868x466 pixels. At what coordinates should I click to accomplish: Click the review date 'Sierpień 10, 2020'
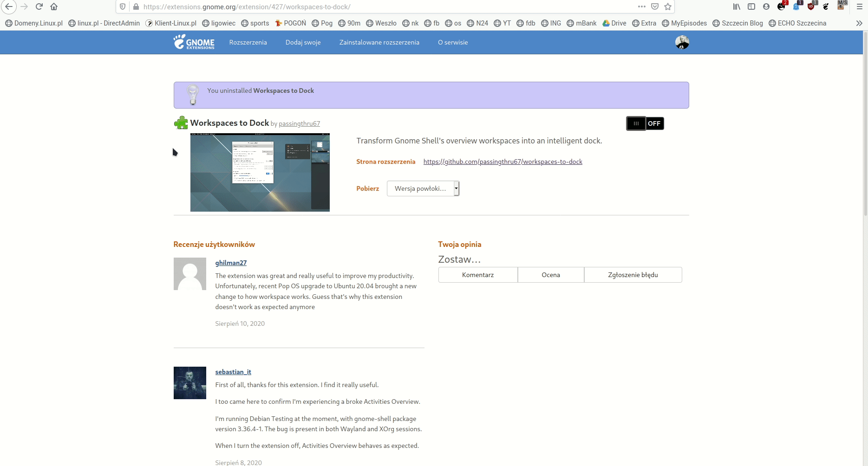(240, 324)
